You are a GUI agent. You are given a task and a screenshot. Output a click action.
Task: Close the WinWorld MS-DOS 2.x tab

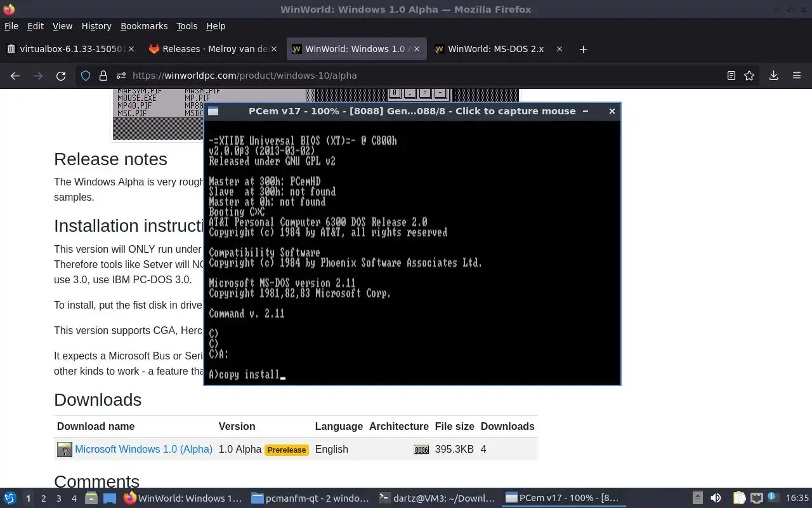(x=559, y=49)
